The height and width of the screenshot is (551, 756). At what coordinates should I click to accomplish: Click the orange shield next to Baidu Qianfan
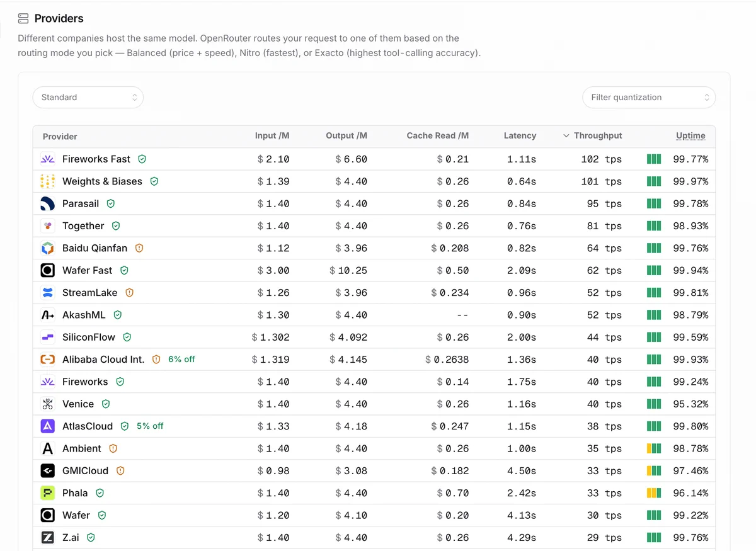139,248
